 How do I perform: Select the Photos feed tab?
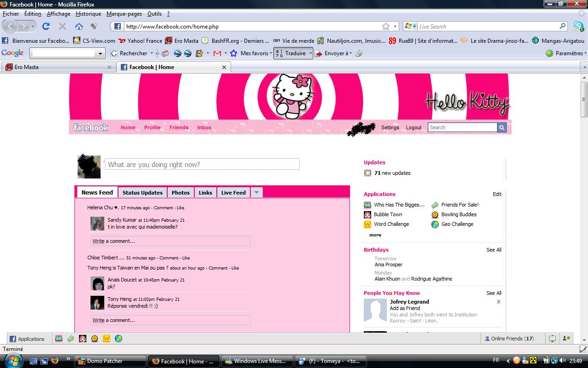pyautogui.click(x=181, y=193)
